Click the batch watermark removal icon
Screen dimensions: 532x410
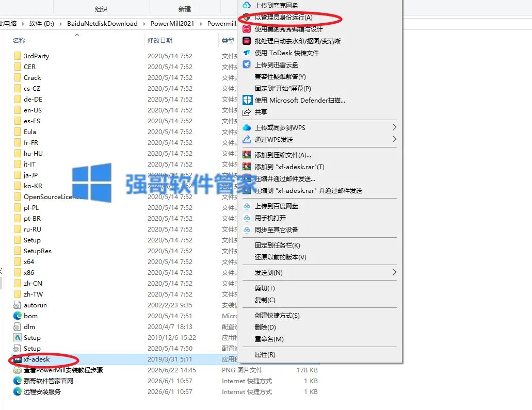click(x=247, y=41)
